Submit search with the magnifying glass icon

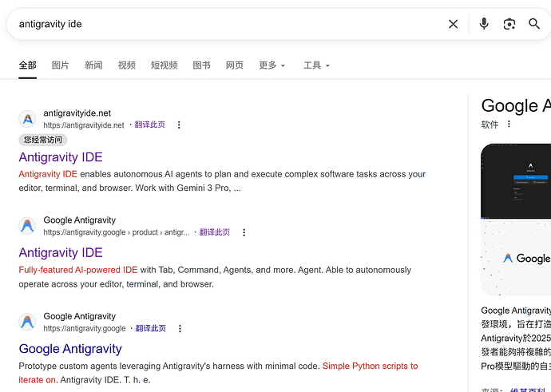point(534,24)
